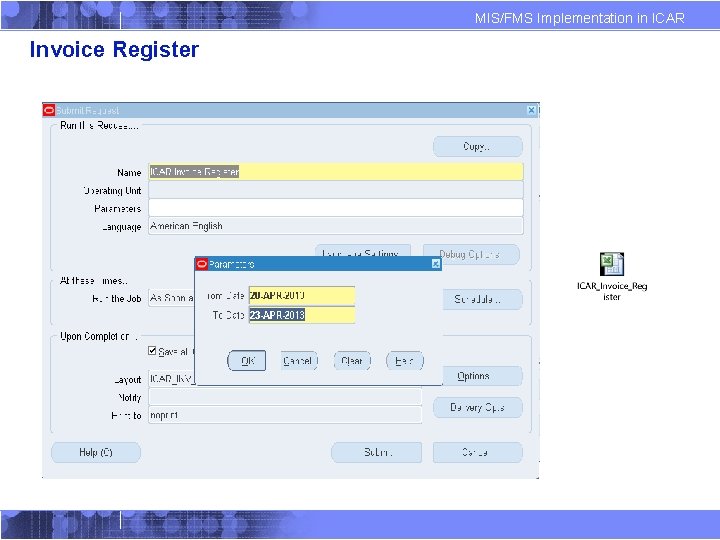The image size is (720, 540).
Task: Click the Language Settings button
Action: click(363, 251)
